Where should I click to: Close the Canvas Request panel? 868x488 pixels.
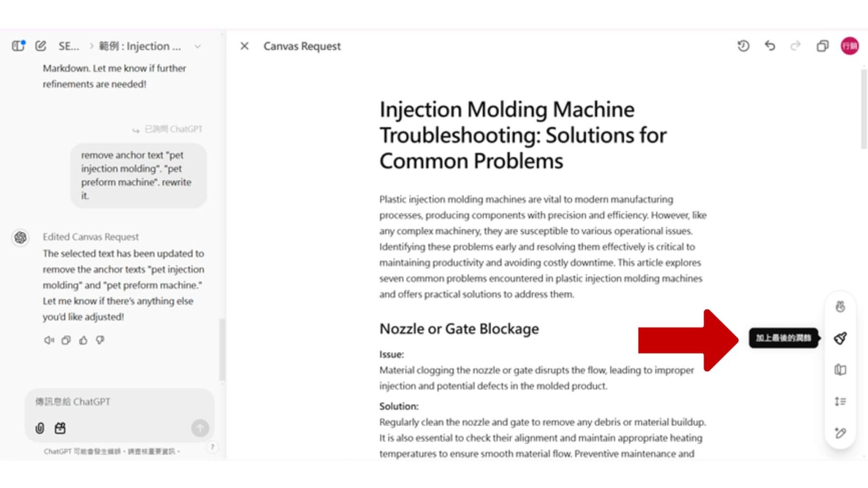(245, 46)
